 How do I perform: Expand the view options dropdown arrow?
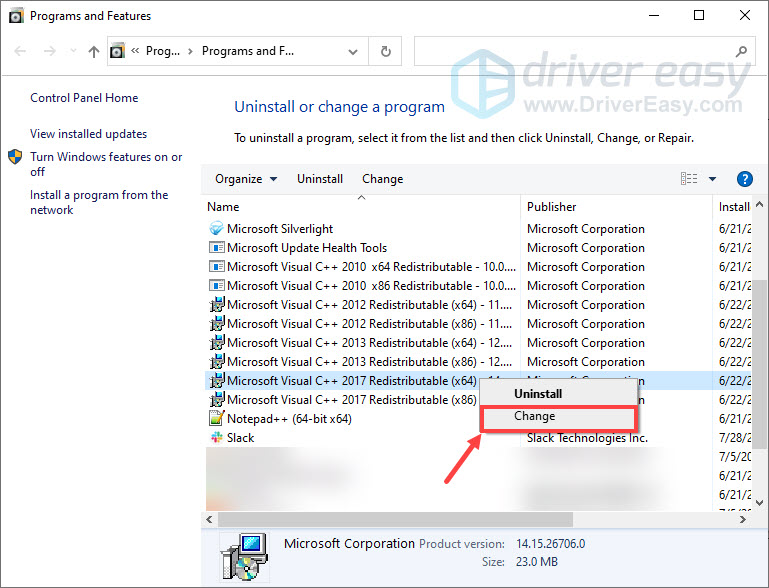click(713, 179)
